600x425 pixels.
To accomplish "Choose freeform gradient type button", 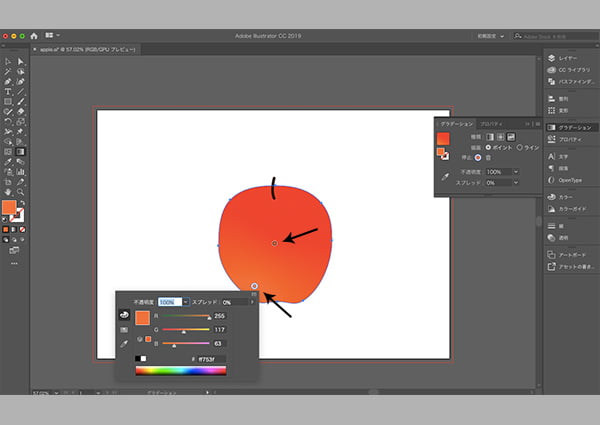I will pos(511,136).
